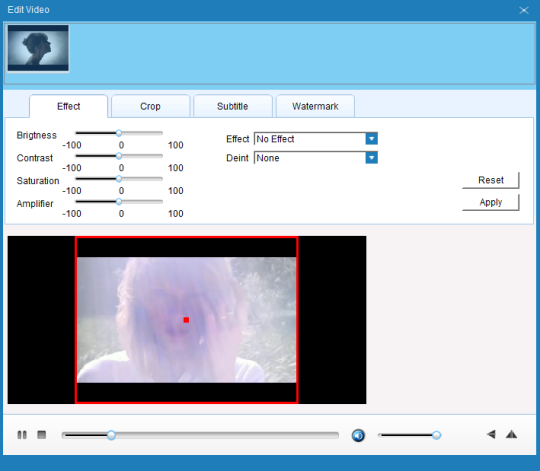Click the red center marker in preview
Viewport: 540px width, 471px height.
pos(186,320)
